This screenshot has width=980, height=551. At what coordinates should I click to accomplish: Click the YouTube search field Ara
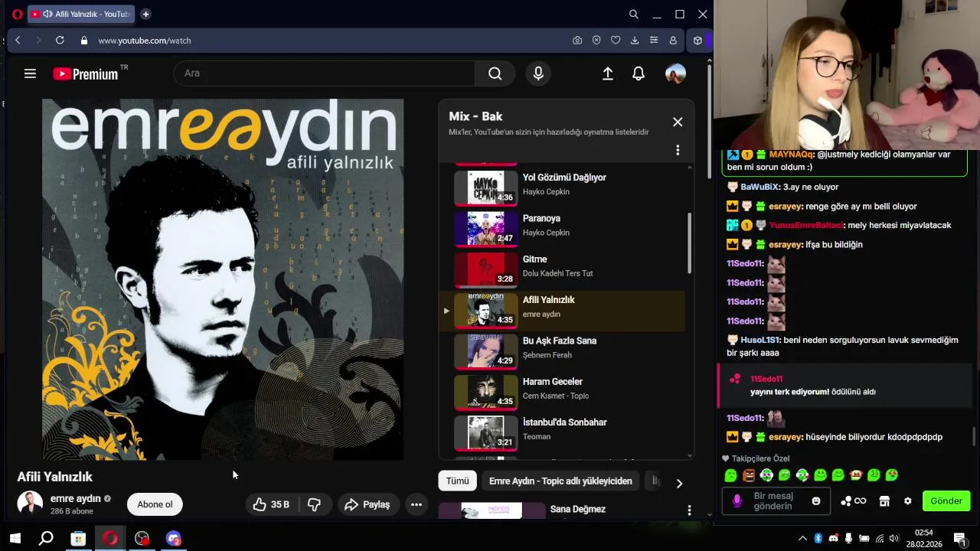(325, 73)
